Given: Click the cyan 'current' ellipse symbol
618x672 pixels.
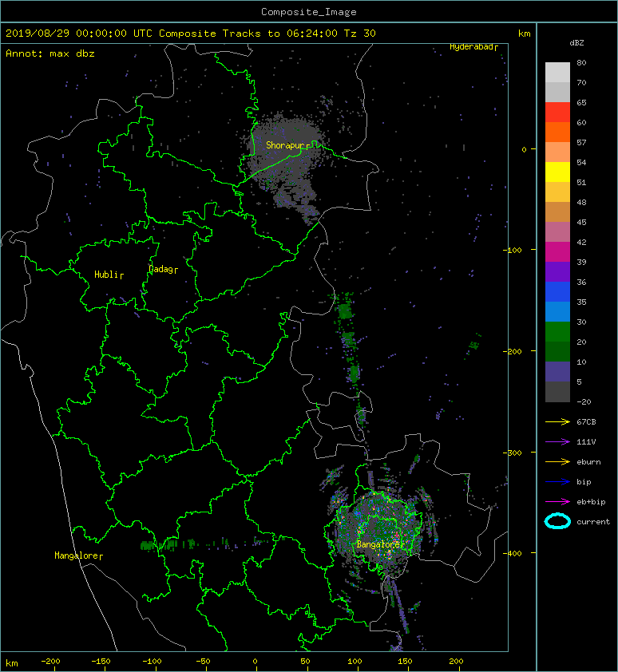Looking at the screenshot, I should (x=557, y=522).
